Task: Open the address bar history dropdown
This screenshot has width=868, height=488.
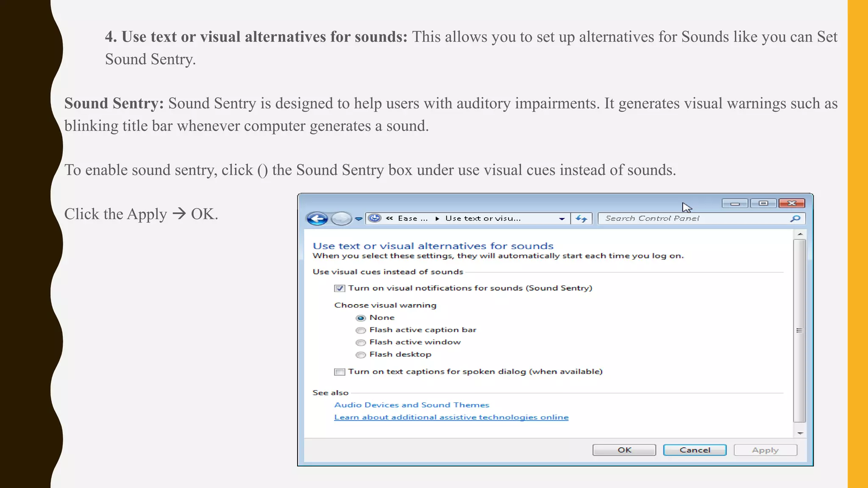Action: (562, 219)
